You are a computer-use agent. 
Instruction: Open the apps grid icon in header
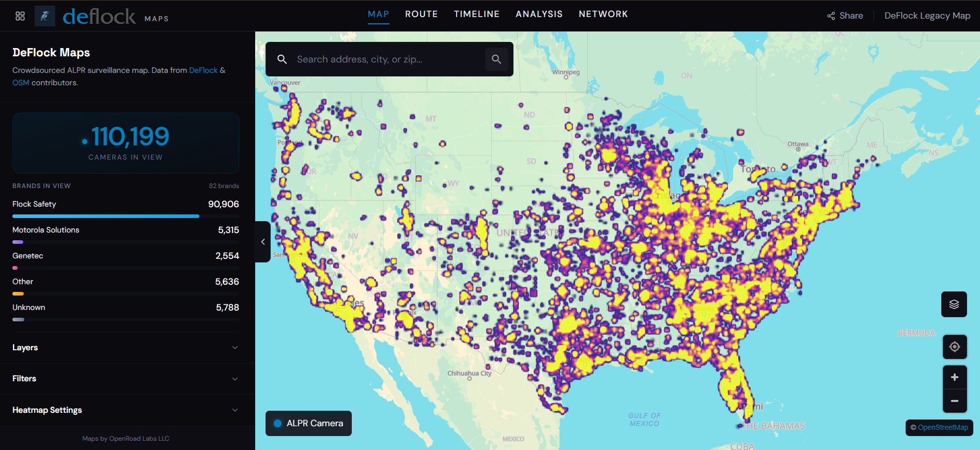point(20,16)
